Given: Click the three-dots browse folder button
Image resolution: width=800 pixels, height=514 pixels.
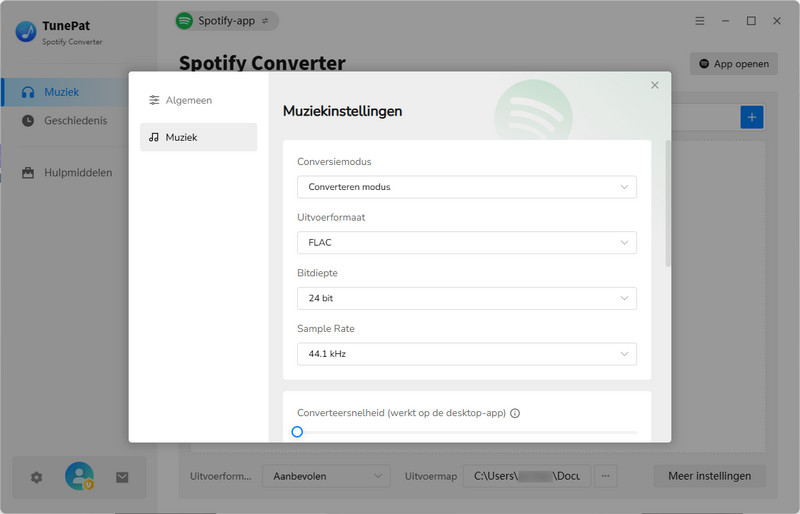Looking at the screenshot, I should coord(605,477).
